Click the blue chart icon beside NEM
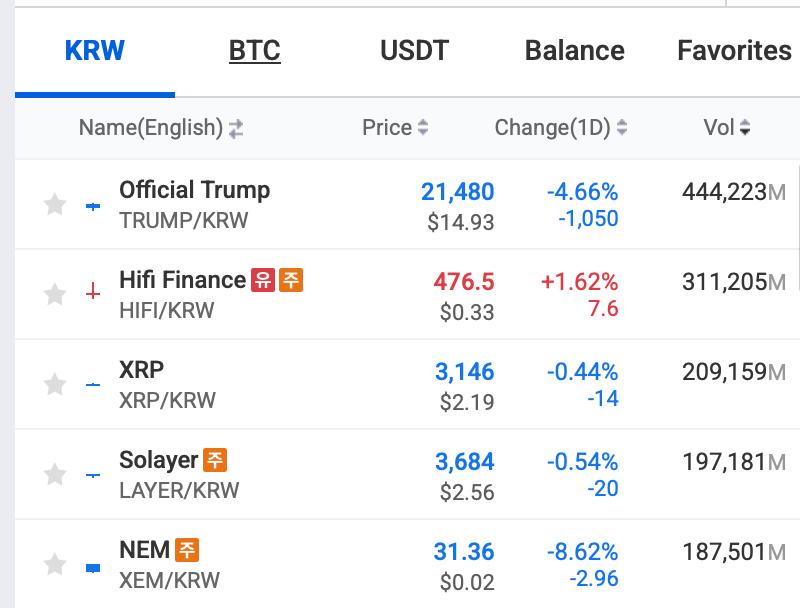Viewport: 800px width, 608px height. click(93, 567)
